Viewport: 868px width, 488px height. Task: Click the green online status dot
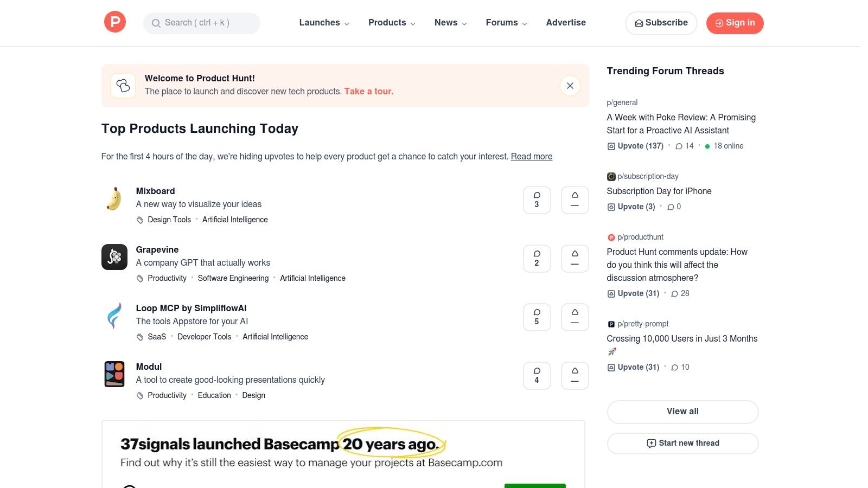click(x=707, y=146)
